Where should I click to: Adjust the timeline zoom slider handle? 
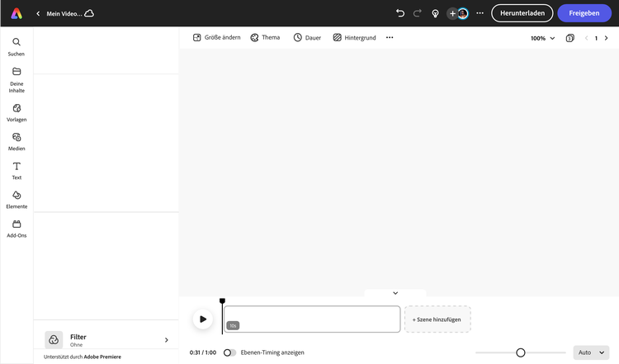point(521,352)
